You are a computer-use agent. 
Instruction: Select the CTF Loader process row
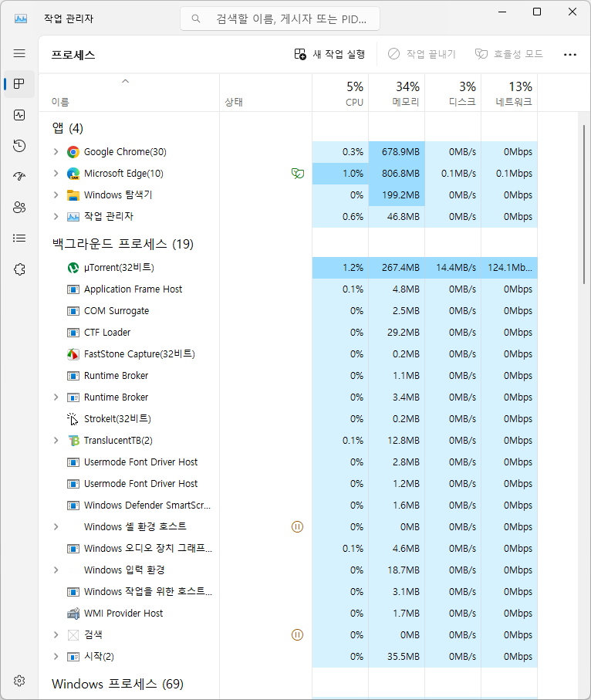pyautogui.click(x=288, y=333)
